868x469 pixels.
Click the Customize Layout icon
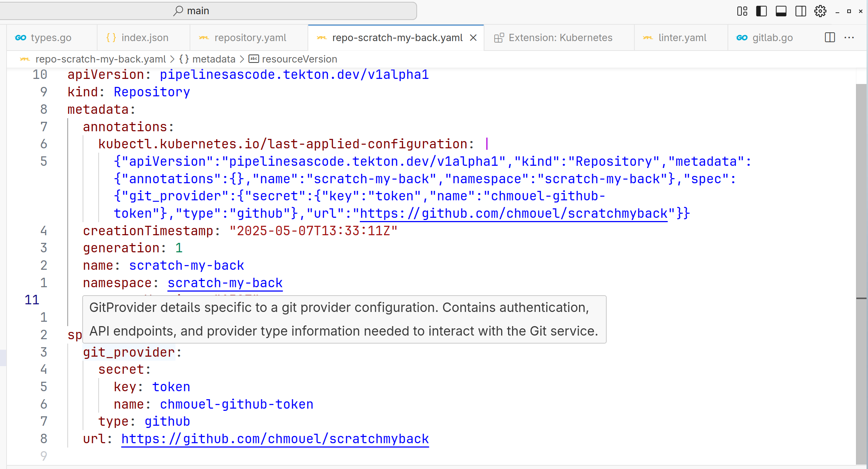[742, 11]
